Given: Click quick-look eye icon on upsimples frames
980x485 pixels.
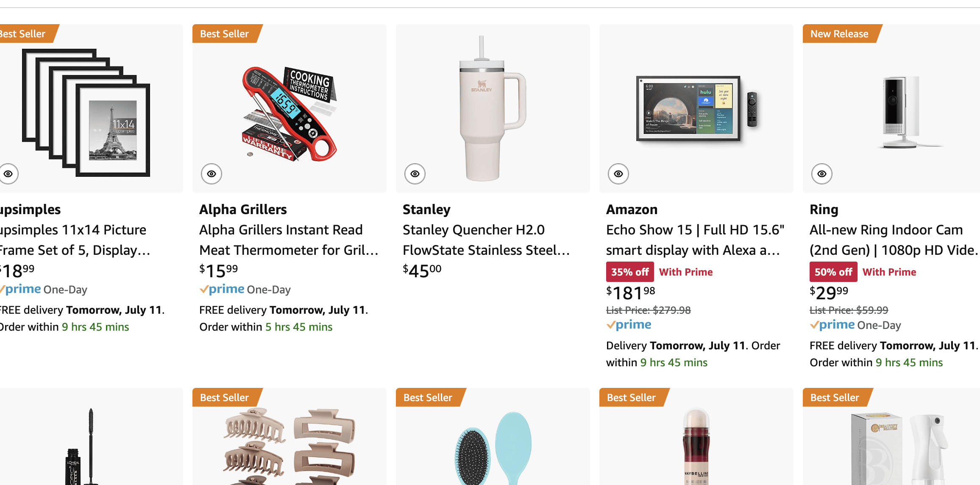Looking at the screenshot, I should click(x=8, y=174).
